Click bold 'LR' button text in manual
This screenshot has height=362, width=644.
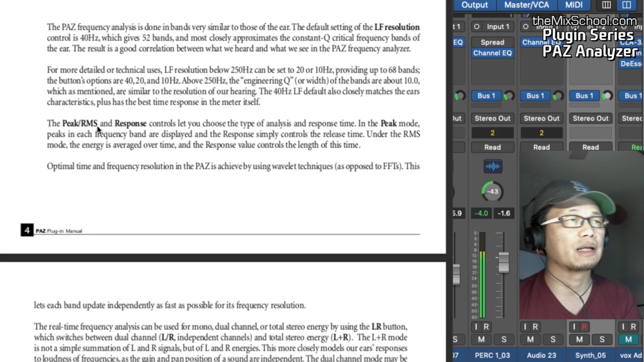[x=376, y=327]
